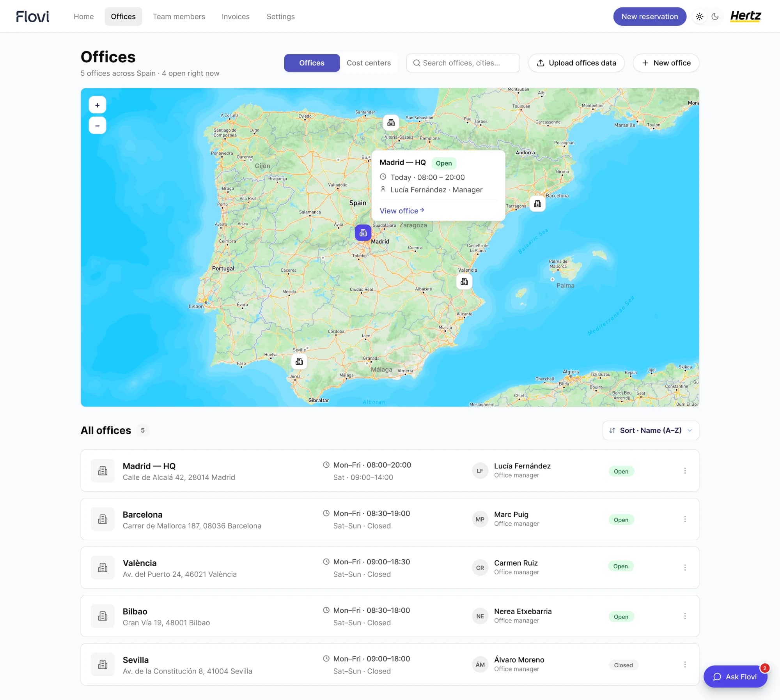Focus the Search offices, cities field

[463, 63]
